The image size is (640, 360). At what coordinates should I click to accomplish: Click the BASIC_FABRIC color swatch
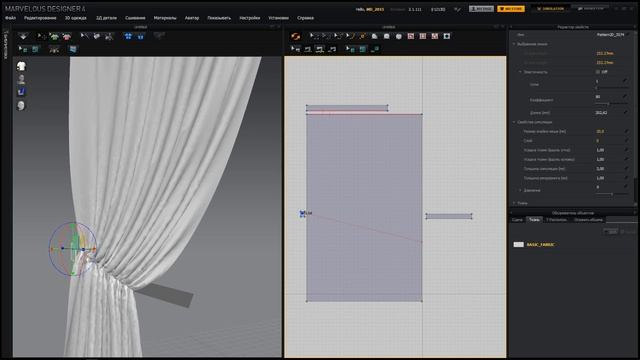point(518,244)
